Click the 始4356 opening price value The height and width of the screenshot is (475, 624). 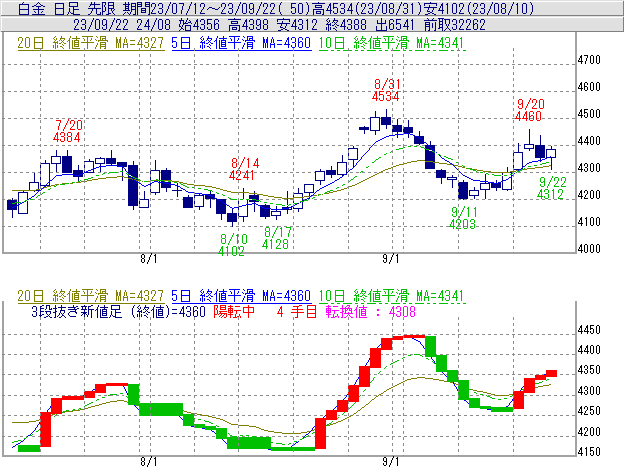(x=199, y=25)
